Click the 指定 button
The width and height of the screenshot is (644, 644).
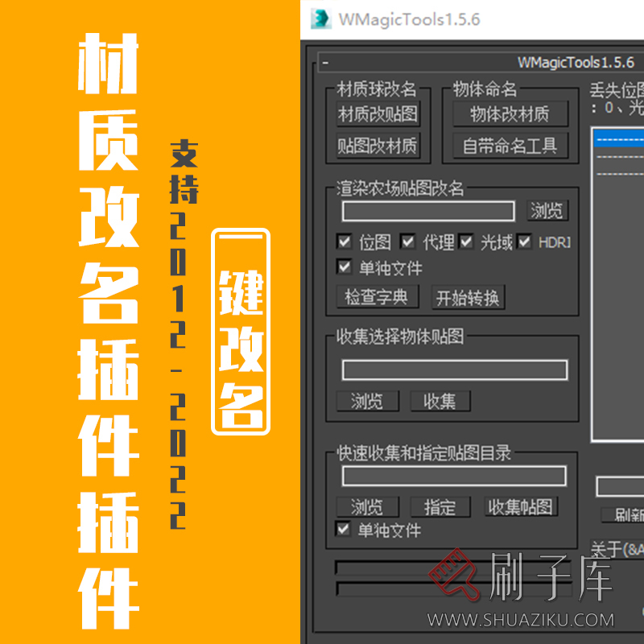440,507
